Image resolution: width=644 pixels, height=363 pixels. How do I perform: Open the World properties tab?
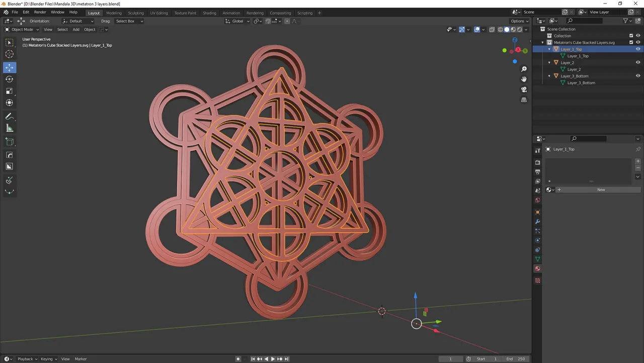click(537, 201)
